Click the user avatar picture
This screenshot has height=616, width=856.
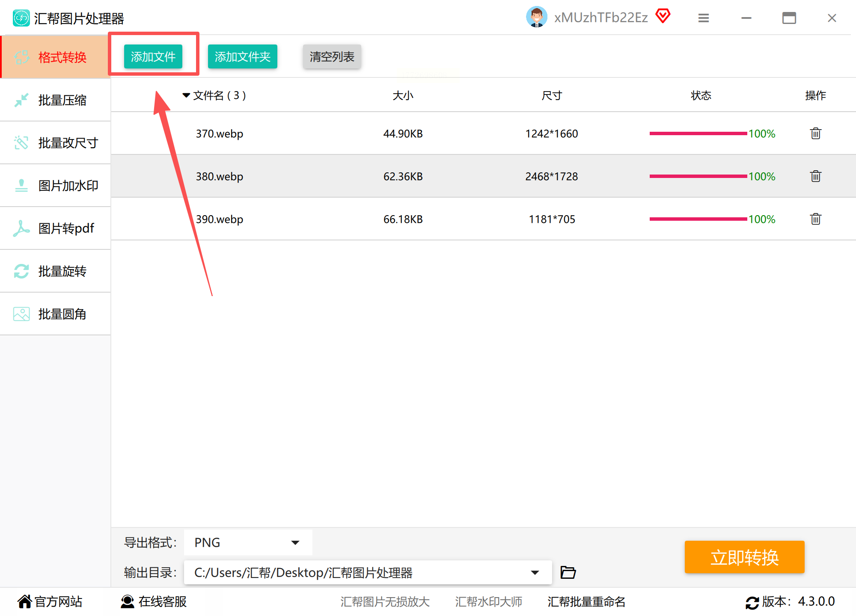[536, 17]
